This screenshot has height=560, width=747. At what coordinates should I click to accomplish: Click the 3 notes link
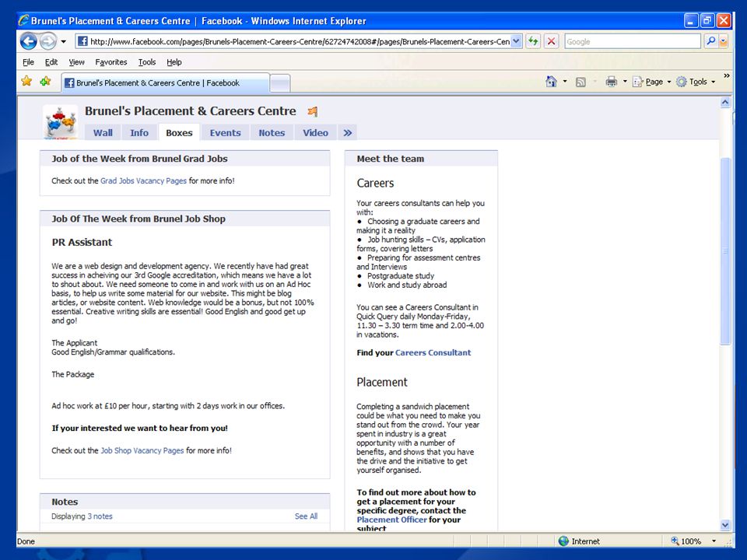pyautogui.click(x=100, y=516)
